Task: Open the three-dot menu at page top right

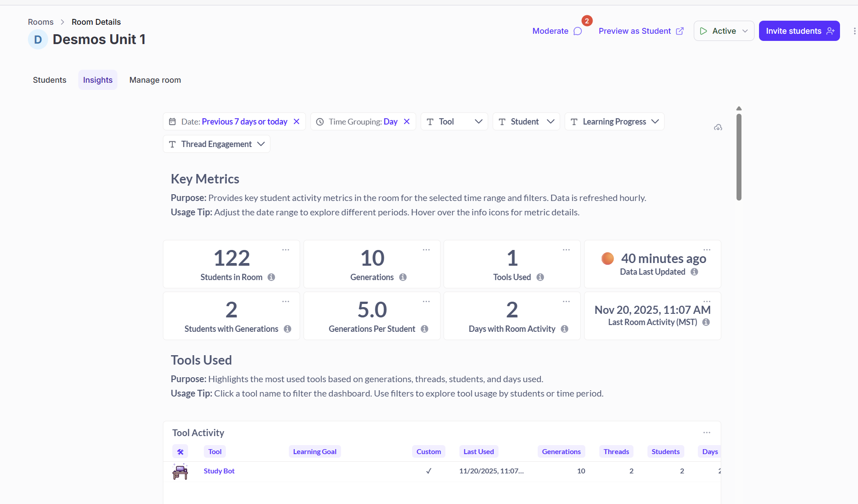Action: point(854,31)
